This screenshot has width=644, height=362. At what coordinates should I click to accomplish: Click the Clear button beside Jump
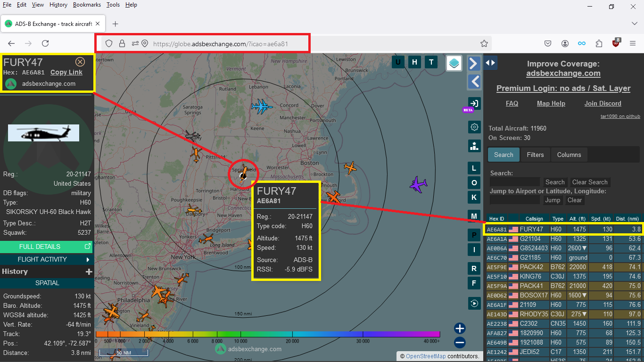pos(574,200)
